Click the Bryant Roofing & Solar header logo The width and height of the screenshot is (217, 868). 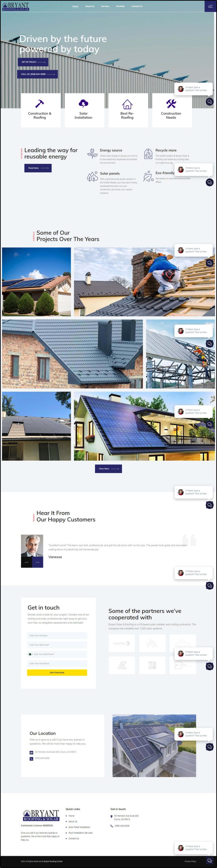[x=16, y=6]
